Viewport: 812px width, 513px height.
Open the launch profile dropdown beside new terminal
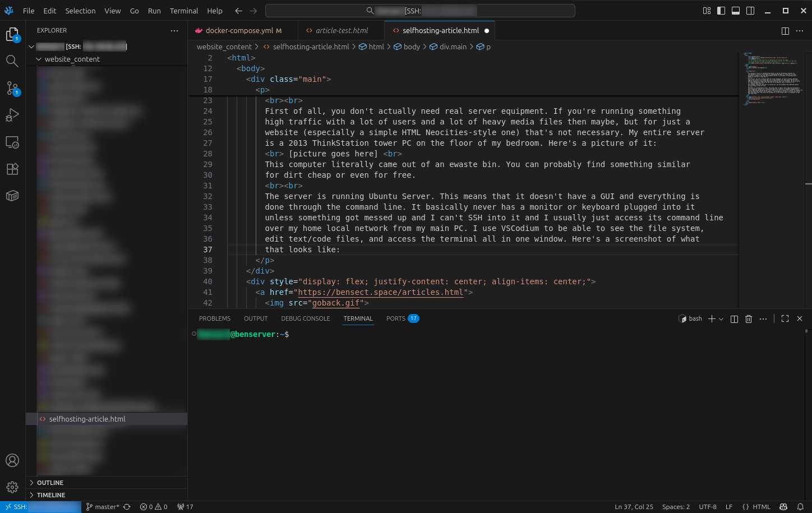721,318
